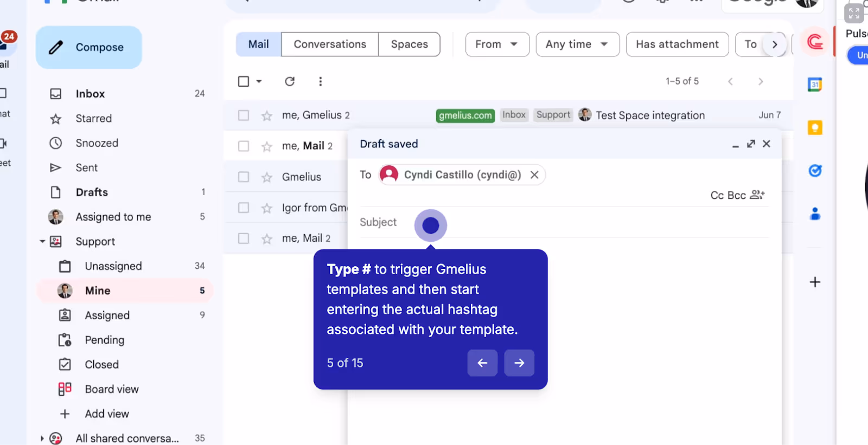The width and height of the screenshot is (868, 445).
Task: Open the Any time filter dropdown
Action: 577,44
